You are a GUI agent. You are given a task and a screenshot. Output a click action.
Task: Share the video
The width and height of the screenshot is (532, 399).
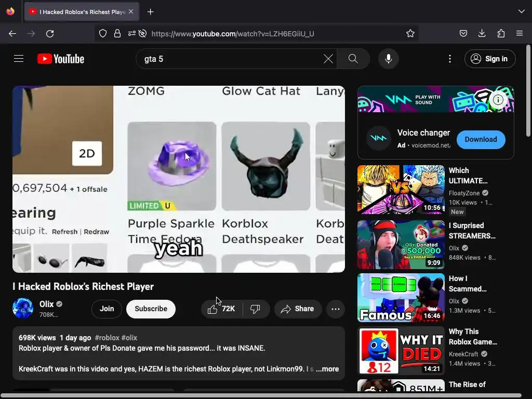(298, 309)
